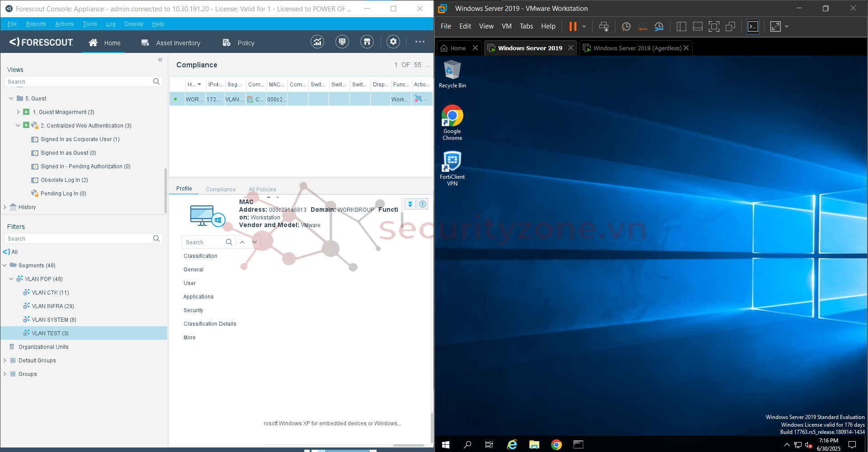Select Obsolete Log In (2)
This screenshot has width=868, height=452.
[x=64, y=180]
